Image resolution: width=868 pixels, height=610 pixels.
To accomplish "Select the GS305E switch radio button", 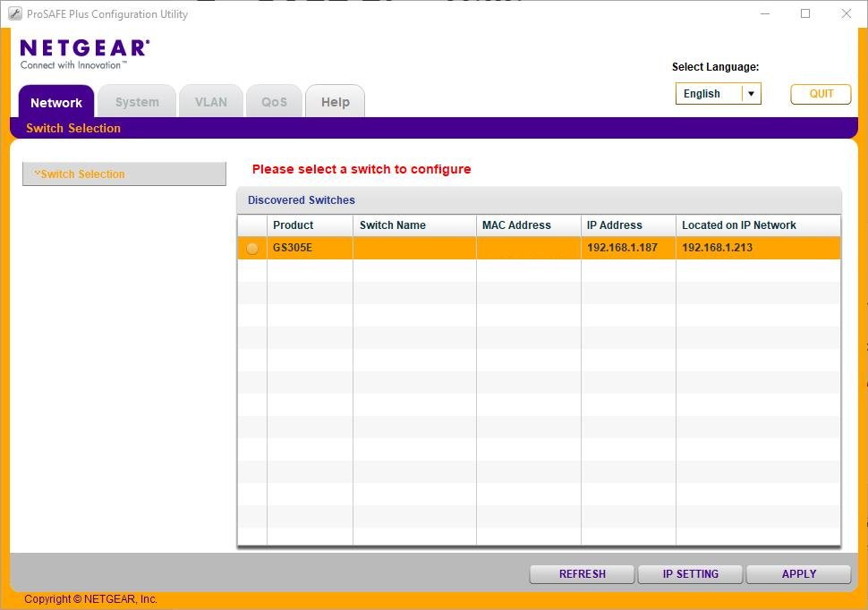I will click(x=252, y=249).
